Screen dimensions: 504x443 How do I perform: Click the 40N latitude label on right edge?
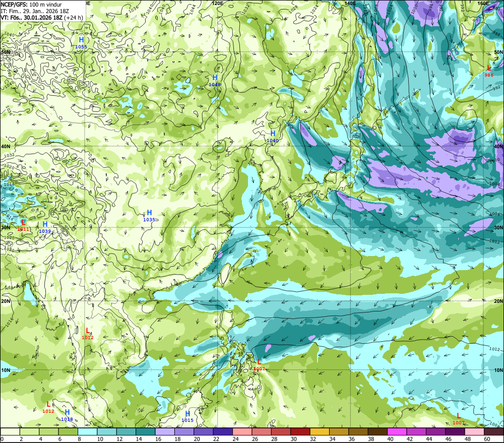click(498, 146)
